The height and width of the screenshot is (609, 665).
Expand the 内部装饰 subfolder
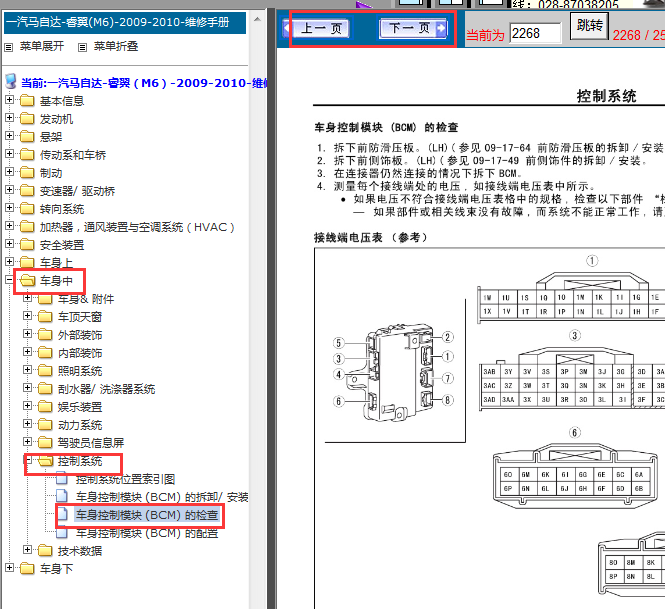pos(28,352)
